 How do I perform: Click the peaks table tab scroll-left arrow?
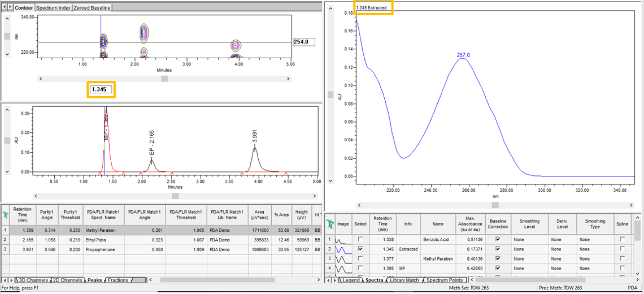click(5, 280)
